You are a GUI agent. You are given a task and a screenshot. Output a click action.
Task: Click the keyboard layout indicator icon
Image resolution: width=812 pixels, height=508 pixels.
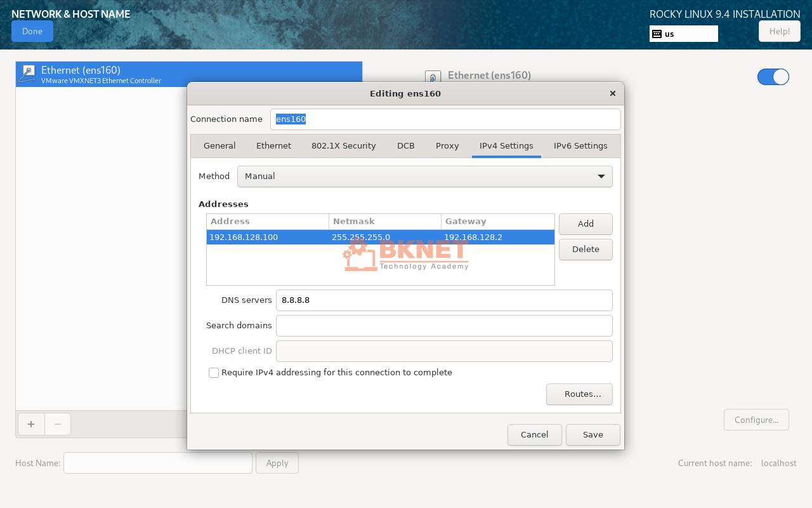(657, 34)
